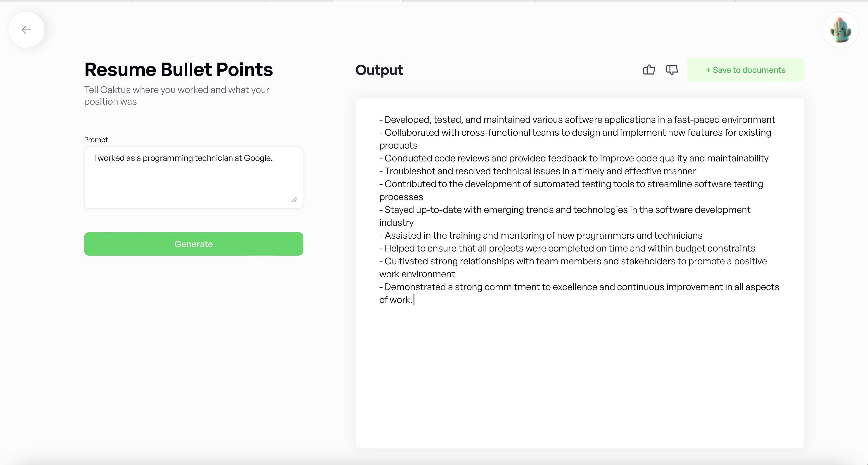This screenshot has height=465, width=868.
Task: Open the cactus profile avatar
Action: (x=840, y=30)
